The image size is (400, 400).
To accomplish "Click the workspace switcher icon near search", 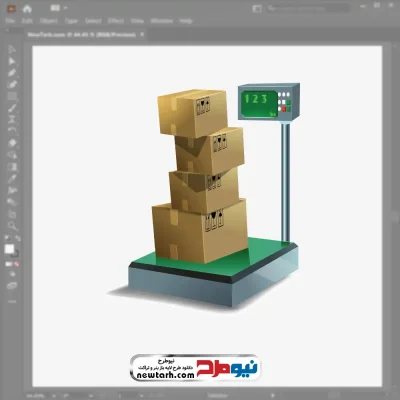I will click(x=257, y=9).
